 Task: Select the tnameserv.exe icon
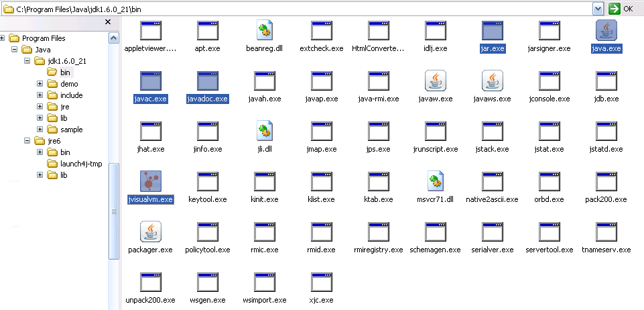pyautogui.click(x=606, y=232)
